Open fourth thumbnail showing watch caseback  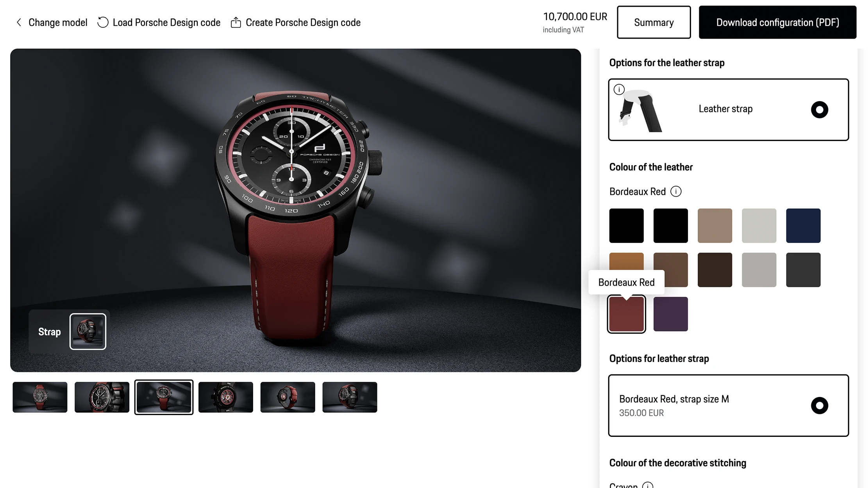[x=226, y=397]
